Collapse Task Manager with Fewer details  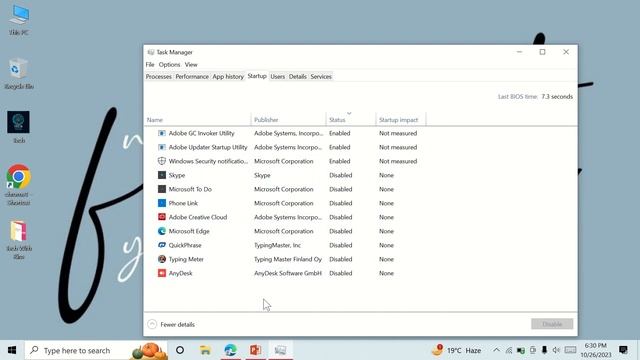tap(171, 324)
